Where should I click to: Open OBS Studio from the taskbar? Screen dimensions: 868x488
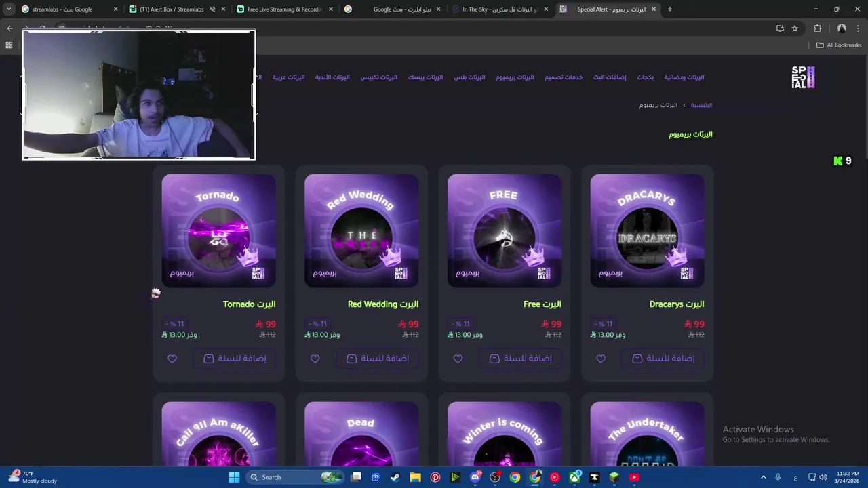[x=495, y=477]
